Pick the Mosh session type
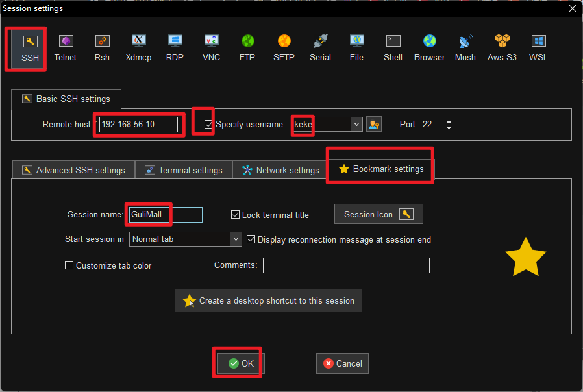 coord(465,49)
